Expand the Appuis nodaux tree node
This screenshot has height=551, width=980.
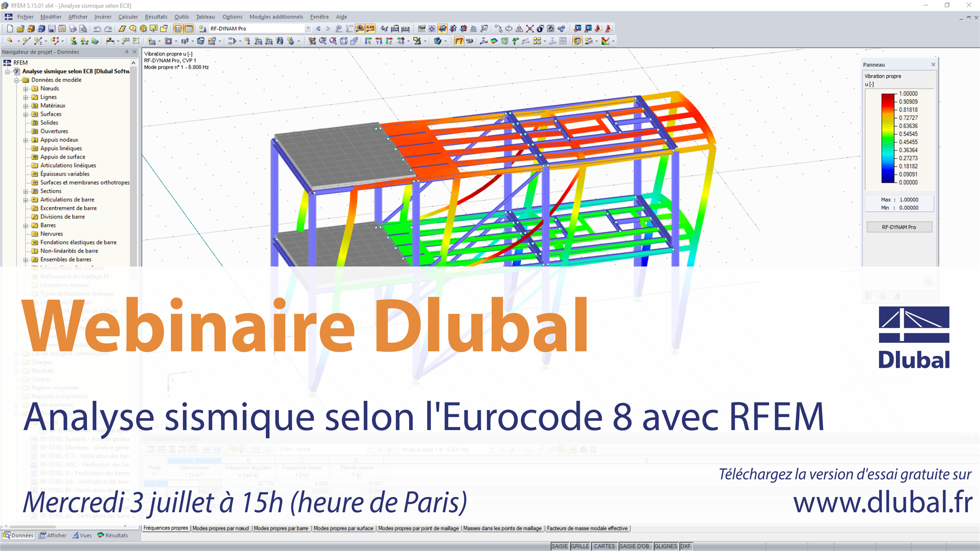point(25,140)
